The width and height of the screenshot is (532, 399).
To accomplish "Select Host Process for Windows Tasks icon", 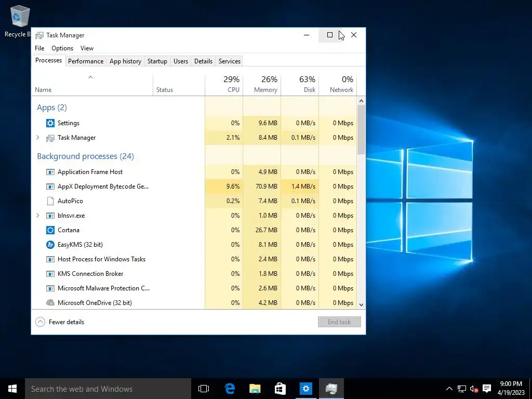I will (x=50, y=259).
